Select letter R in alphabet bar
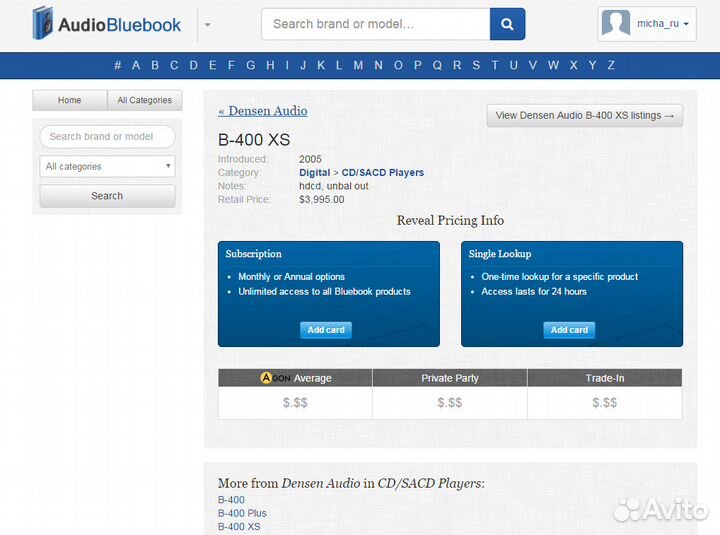720x535 pixels. click(457, 65)
